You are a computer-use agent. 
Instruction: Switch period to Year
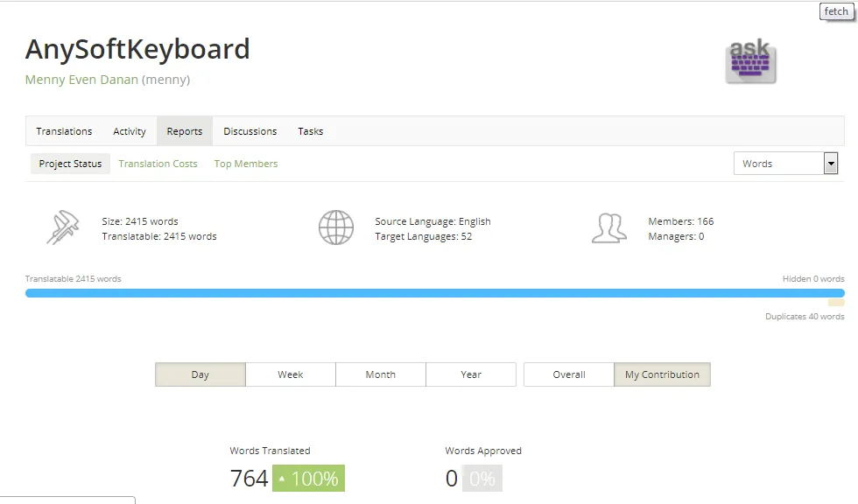click(x=471, y=374)
